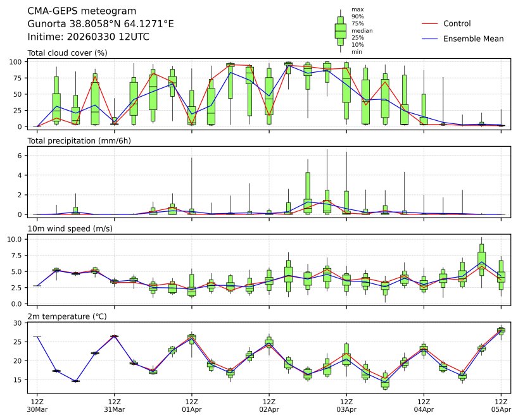Click the Total cloud cover panel title
The width and height of the screenshot is (518, 420).
point(67,52)
